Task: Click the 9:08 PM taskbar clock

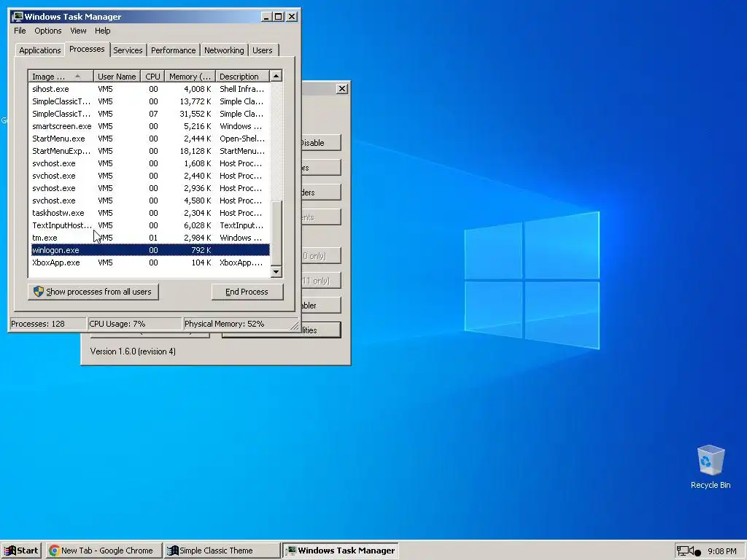Action: point(721,551)
